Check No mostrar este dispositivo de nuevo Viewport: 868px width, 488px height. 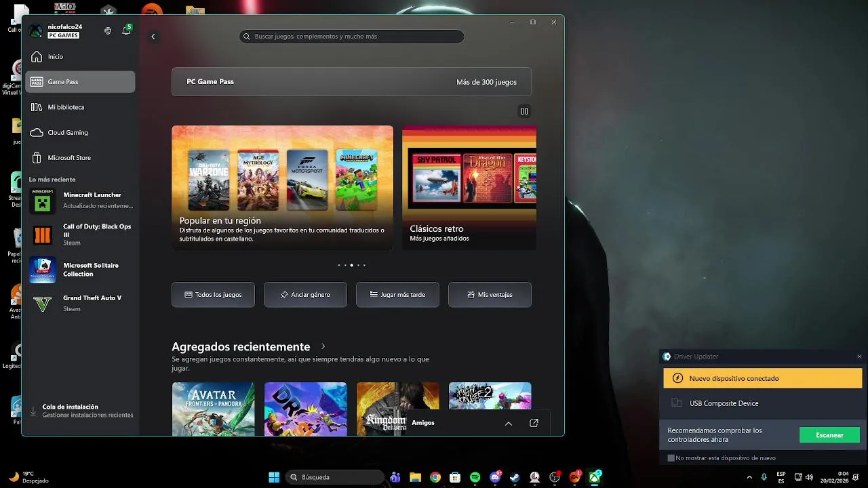coord(671,458)
